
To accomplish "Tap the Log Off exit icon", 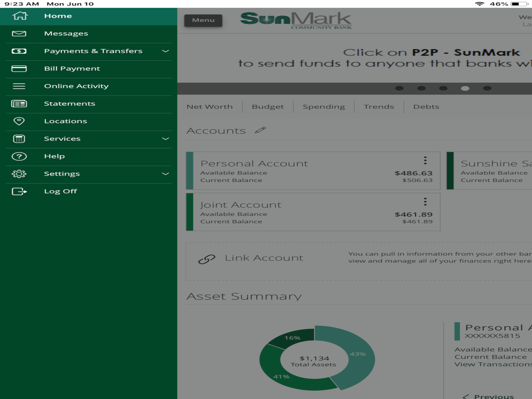I will click(x=19, y=192).
